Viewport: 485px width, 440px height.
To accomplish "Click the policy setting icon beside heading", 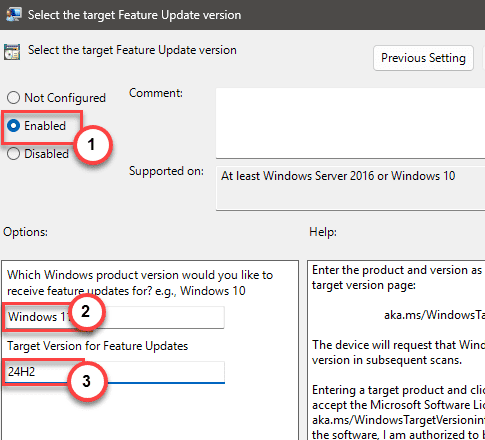I will point(12,52).
